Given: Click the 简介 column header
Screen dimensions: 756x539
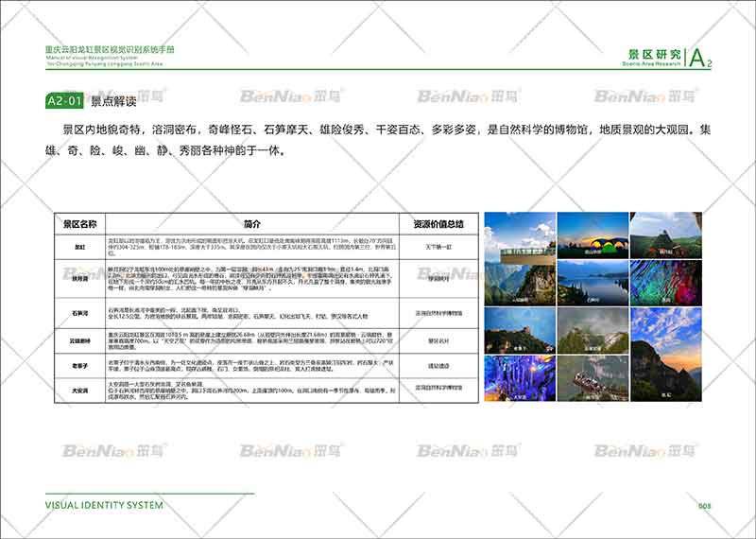Looking at the screenshot, I should [252, 224].
